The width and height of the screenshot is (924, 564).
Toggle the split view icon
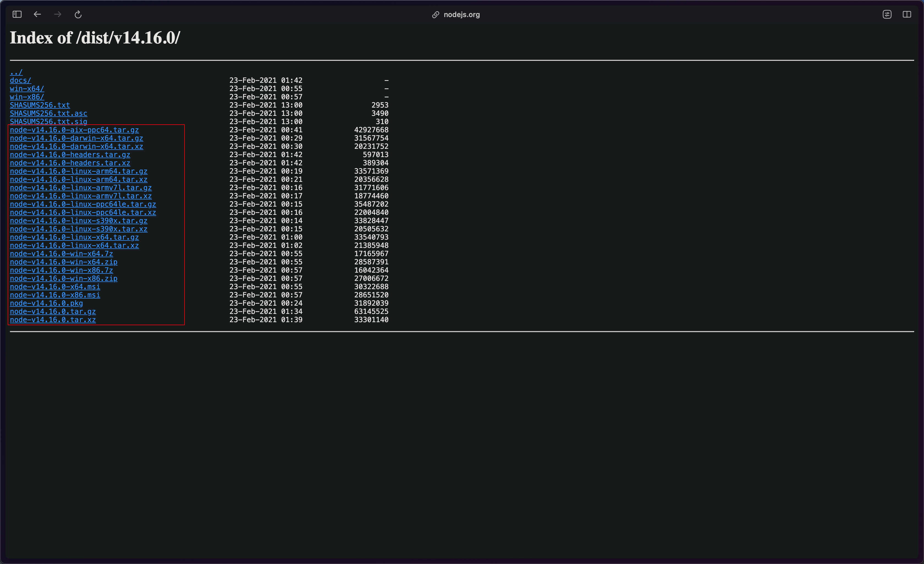907,14
